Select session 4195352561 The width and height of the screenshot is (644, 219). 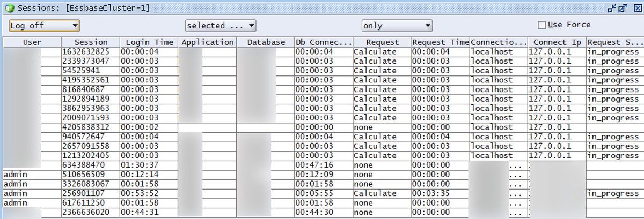click(85, 80)
